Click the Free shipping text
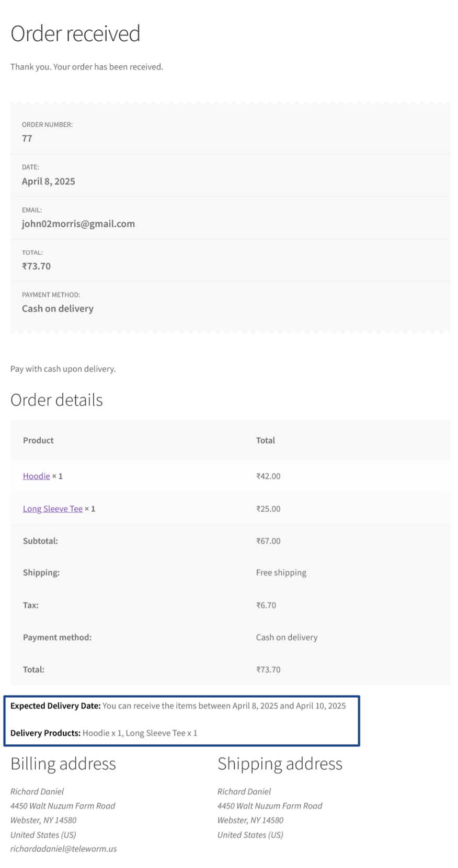The width and height of the screenshot is (458, 868). pos(281,573)
